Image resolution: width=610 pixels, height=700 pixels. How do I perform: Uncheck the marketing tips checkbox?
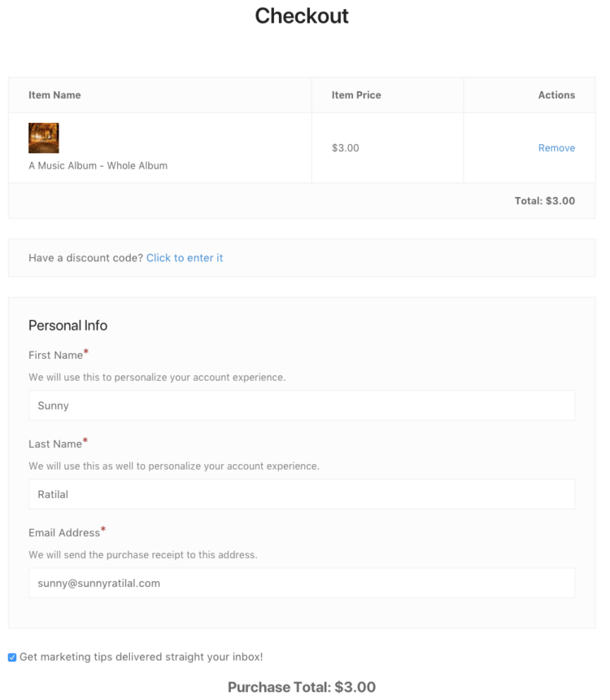[12, 657]
